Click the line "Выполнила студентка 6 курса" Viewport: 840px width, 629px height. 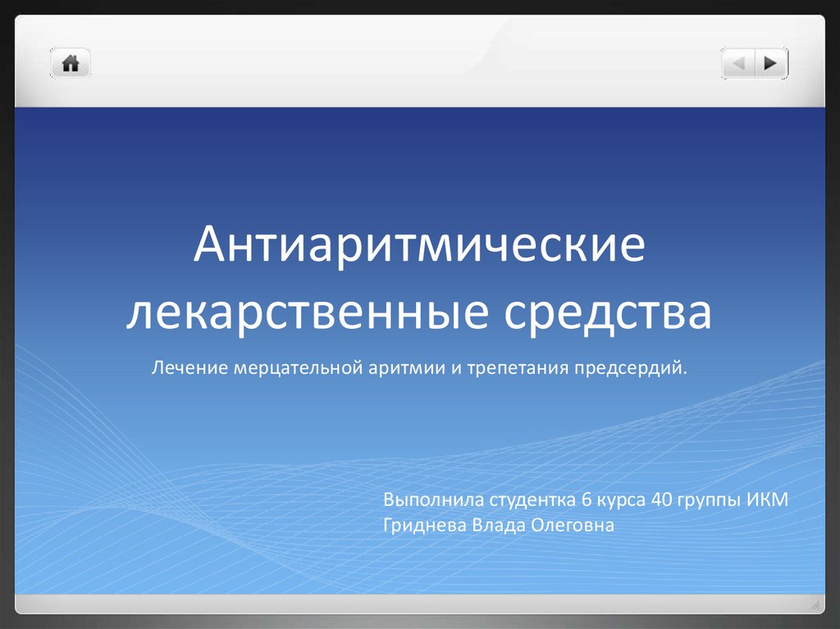tap(514, 500)
